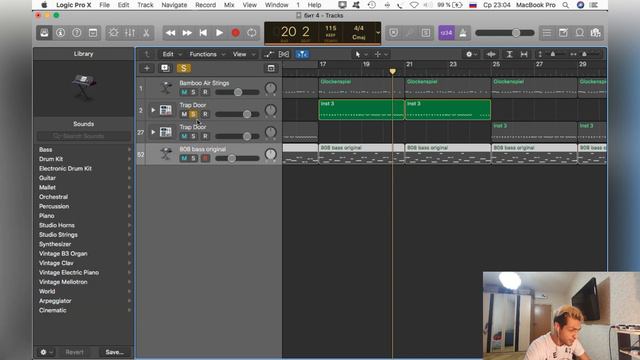The image size is (640, 360).
Task: Click the Fast Forward transport button
Action: click(x=187, y=33)
